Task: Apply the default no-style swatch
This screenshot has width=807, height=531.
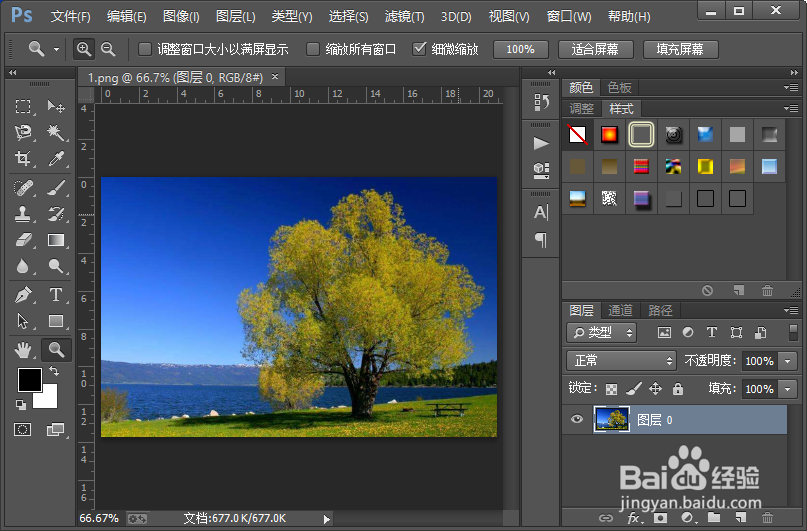Action: (x=577, y=135)
